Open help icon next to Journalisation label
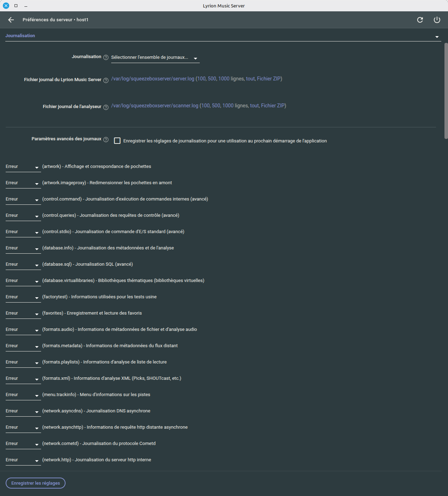This screenshot has height=496, width=448. click(x=106, y=57)
